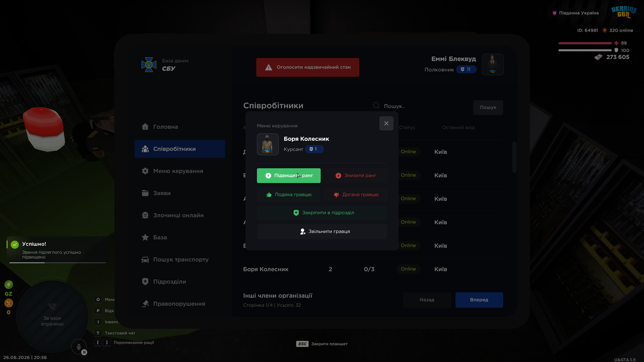Click the Звільнити гравця button
This screenshot has height=362, width=644.
click(322, 231)
